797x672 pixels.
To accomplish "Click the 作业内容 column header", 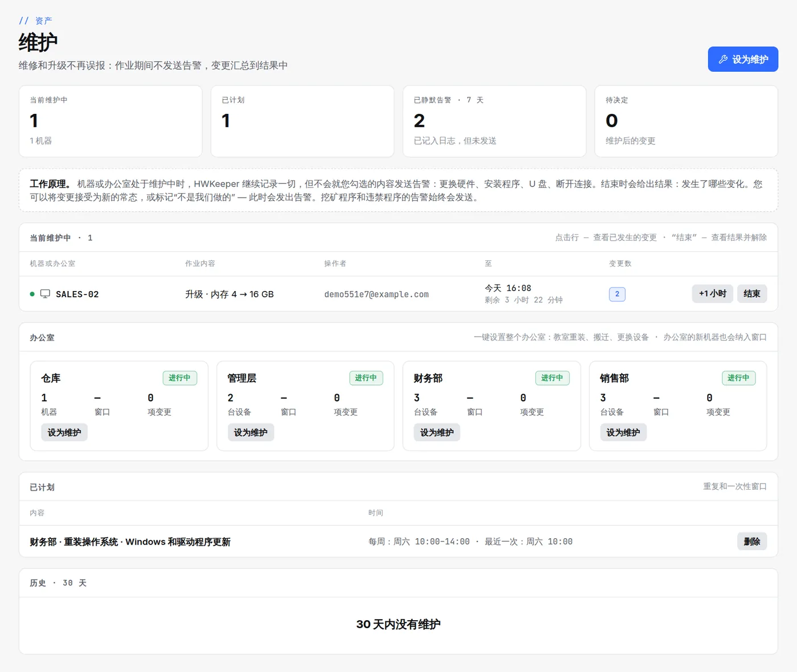I will [200, 264].
